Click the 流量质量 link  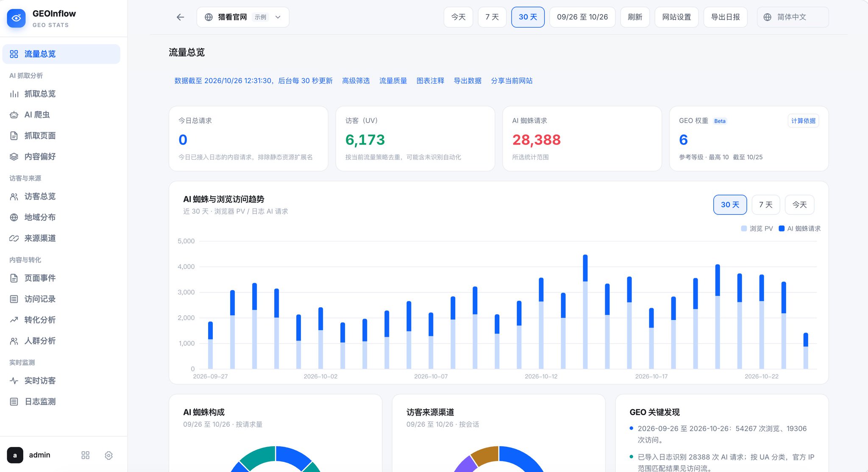pyautogui.click(x=393, y=81)
